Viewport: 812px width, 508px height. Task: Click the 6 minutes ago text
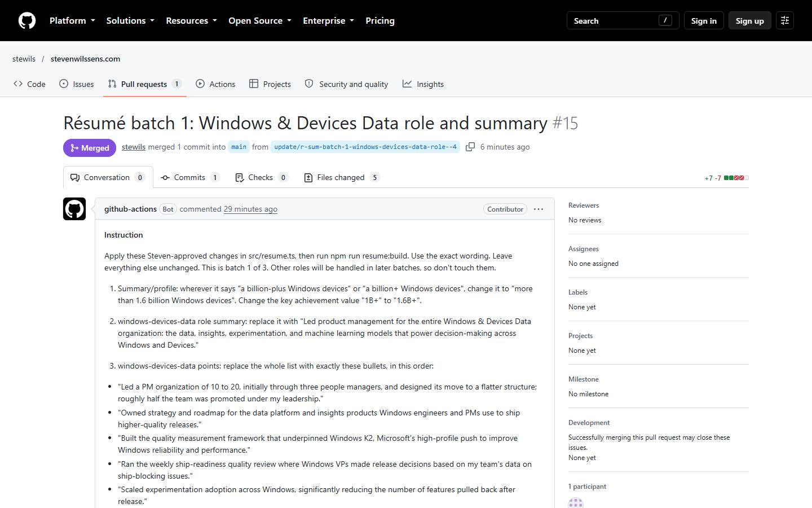[x=505, y=147]
